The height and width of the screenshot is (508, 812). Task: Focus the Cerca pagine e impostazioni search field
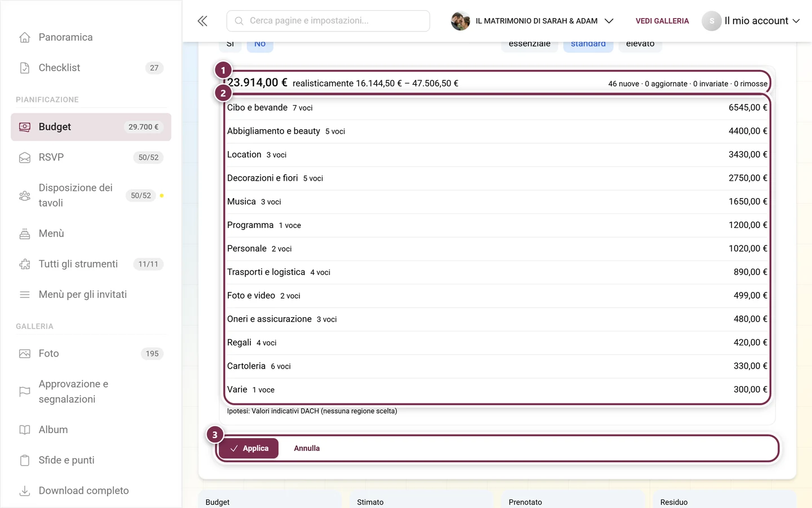pyautogui.click(x=328, y=21)
